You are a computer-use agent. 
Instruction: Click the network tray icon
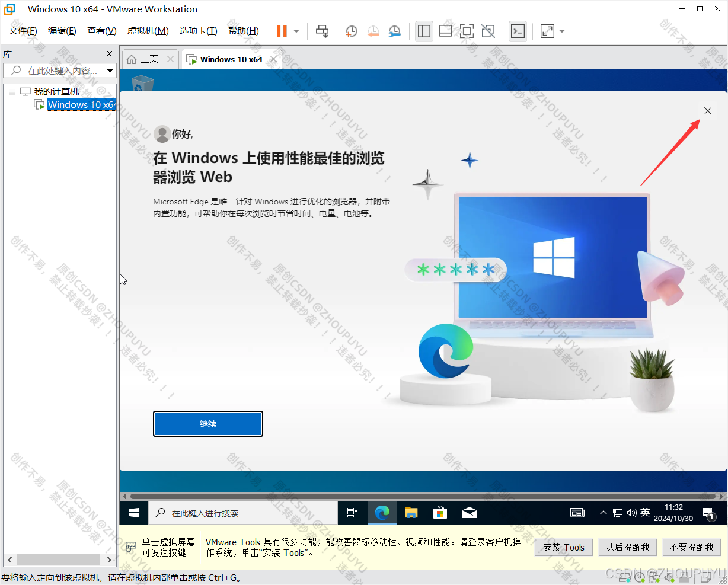click(x=618, y=513)
